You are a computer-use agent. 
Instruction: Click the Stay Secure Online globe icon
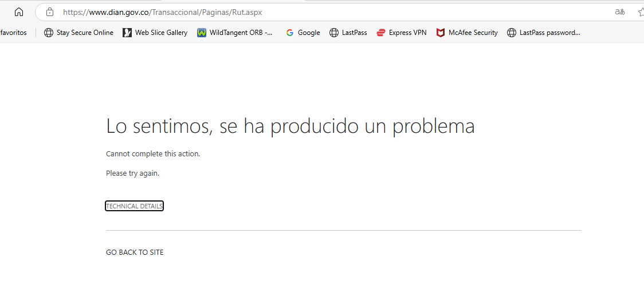coord(49,33)
